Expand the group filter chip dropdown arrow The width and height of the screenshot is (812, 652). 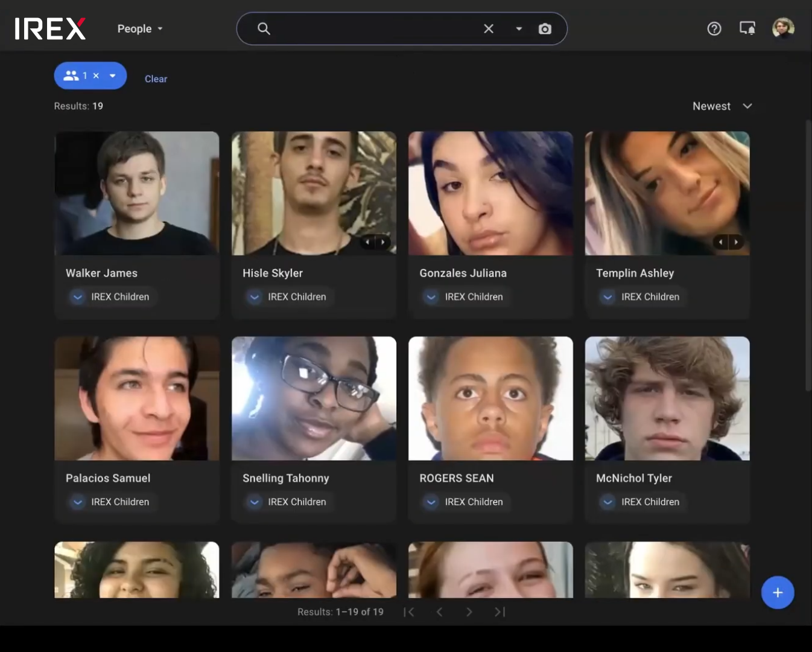click(113, 76)
